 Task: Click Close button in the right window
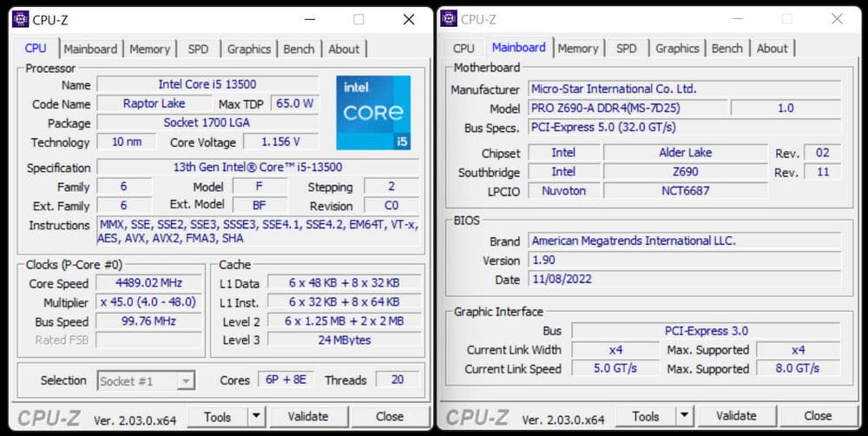tap(818, 416)
